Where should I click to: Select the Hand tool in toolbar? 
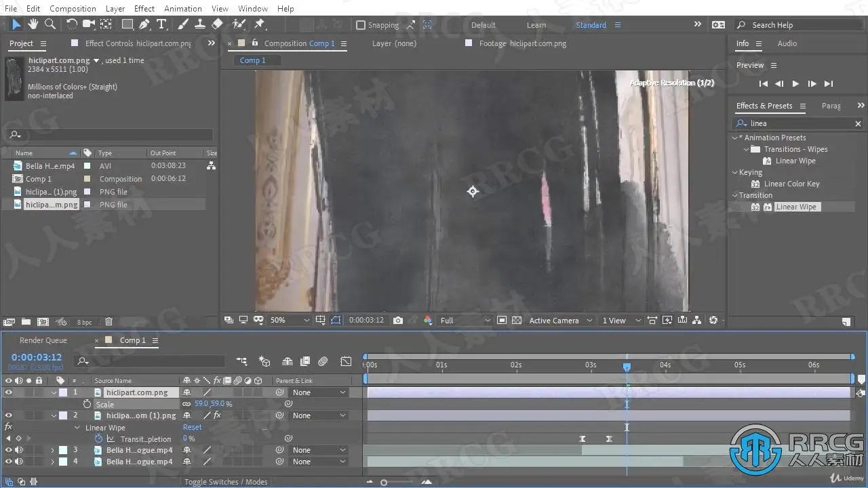pyautogui.click(x=33, y=24)
